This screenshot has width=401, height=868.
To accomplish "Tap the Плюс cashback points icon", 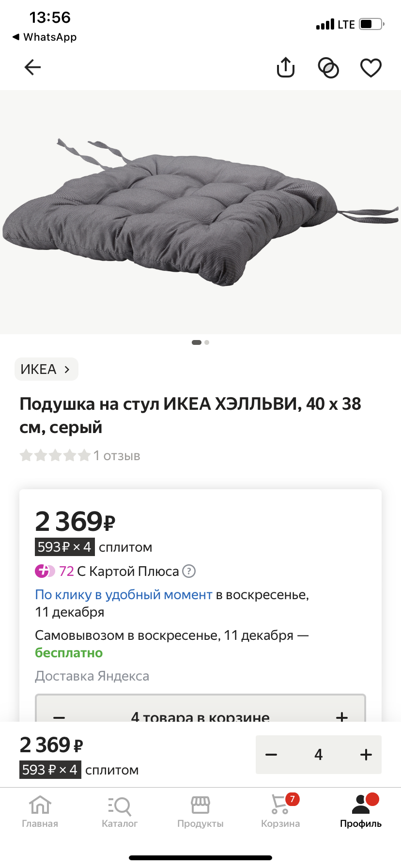I will tap(45, 572).
